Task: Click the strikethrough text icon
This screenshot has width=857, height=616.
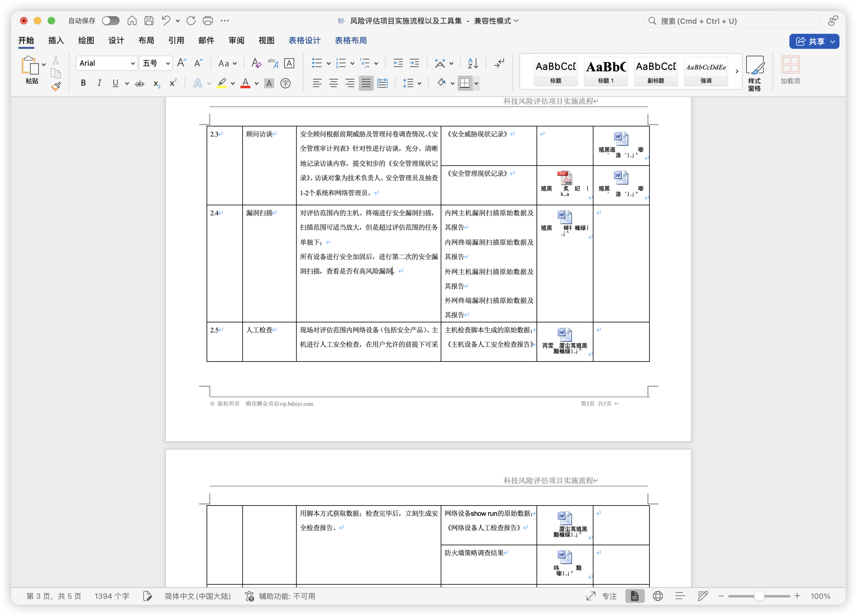Action: pyautogui.click(x=140, y=83)
